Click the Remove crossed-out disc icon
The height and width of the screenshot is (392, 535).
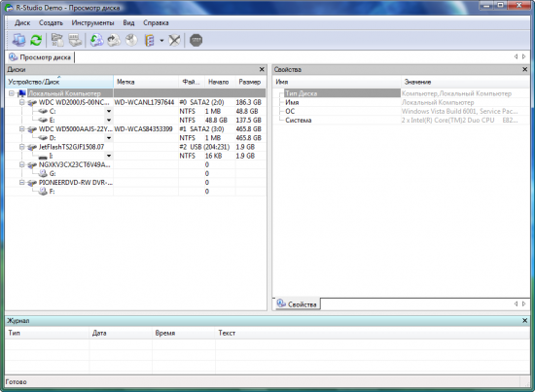[174, 40]
